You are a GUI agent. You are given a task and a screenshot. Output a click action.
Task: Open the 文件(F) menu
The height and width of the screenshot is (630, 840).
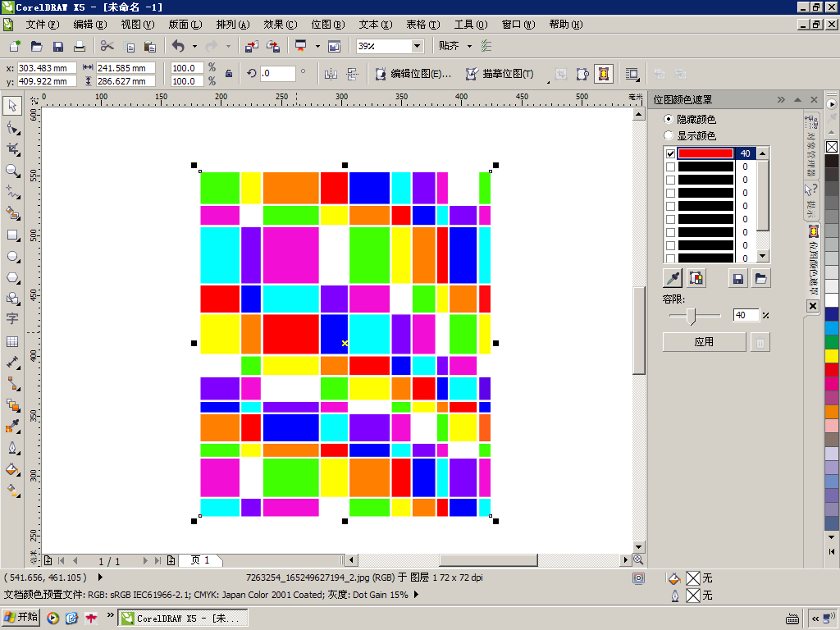(43, 25)
